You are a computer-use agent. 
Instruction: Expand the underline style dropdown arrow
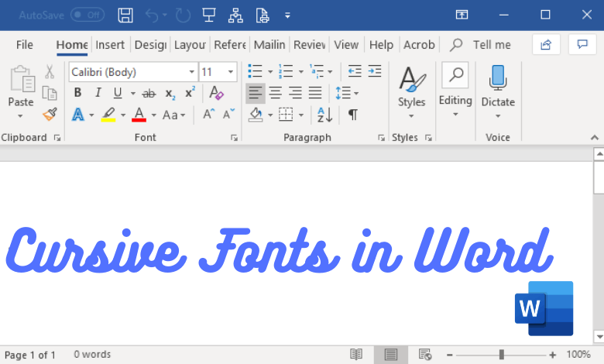click(x=133, y=93)
